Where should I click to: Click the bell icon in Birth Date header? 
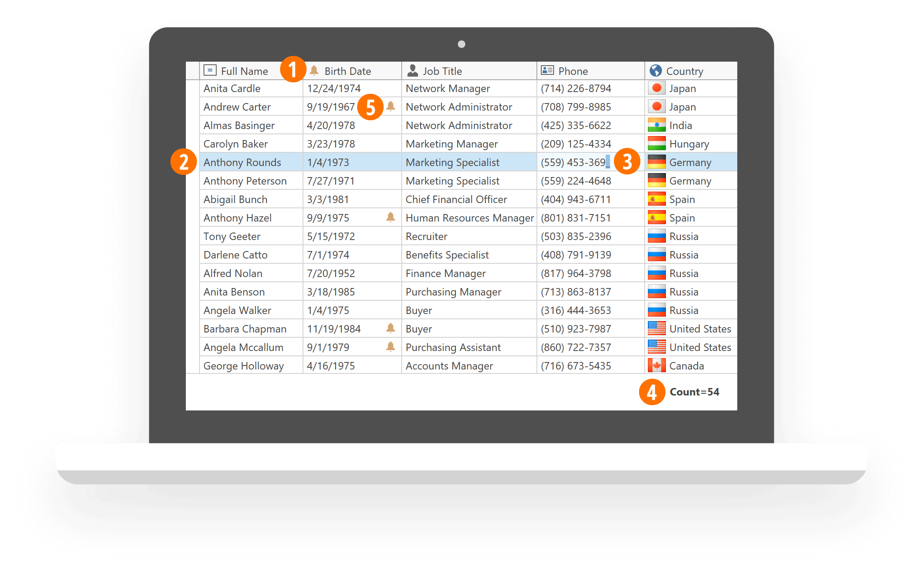[313, 70]
